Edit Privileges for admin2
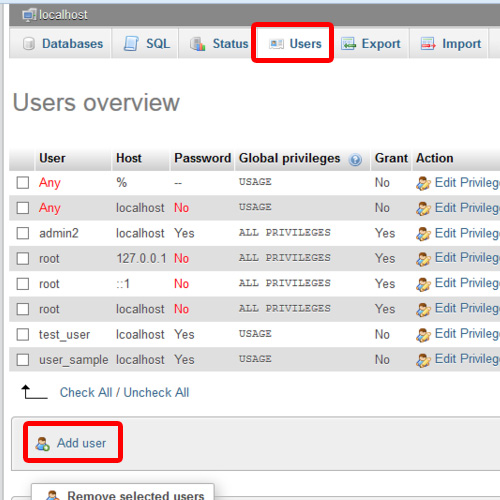The image size is (500, 500). [x=467, y=233]
